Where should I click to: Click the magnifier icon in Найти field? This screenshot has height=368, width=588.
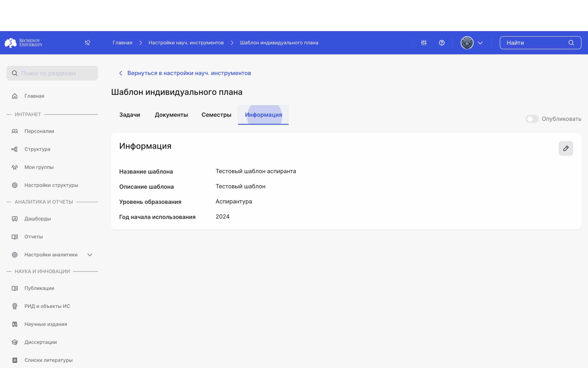click(571, 43)
